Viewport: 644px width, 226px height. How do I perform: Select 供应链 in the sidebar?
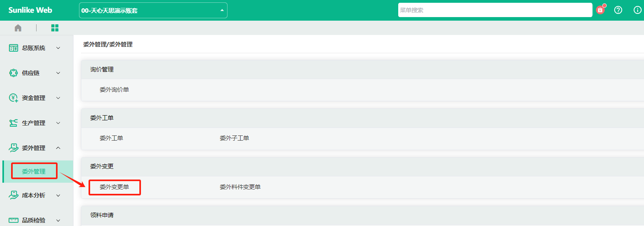[x=31, y=73]
